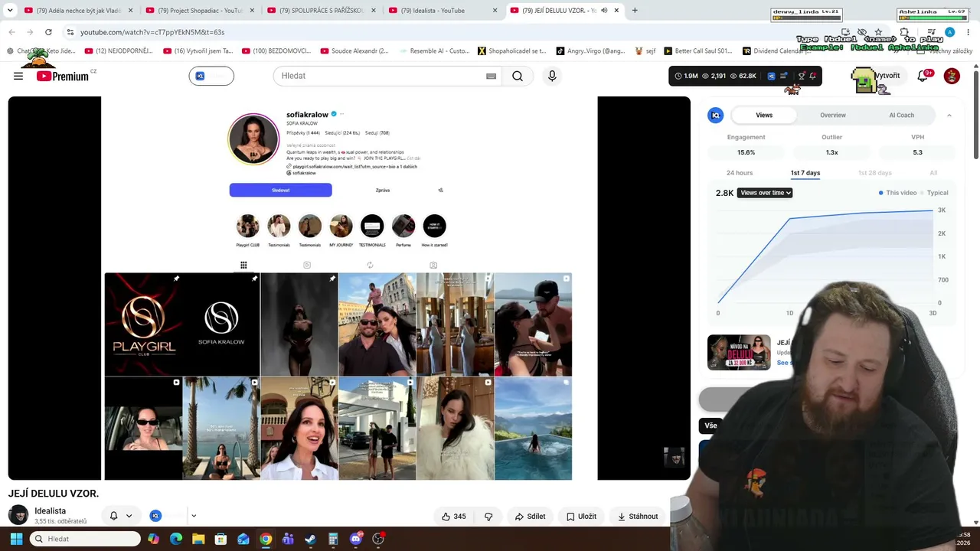
Task: Open Steam from the taskbar
Action: [310, 539]
